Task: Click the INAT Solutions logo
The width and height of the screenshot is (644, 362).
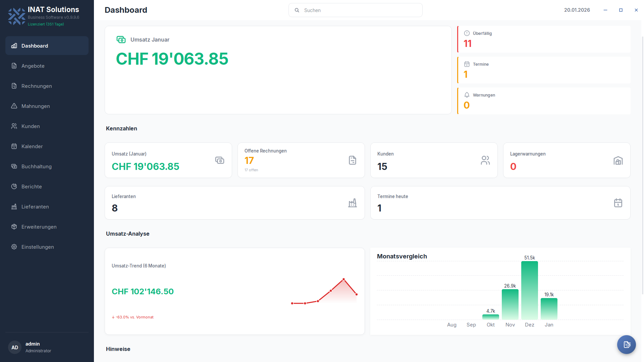Action: pyautogui.click(x=16, y=16)
